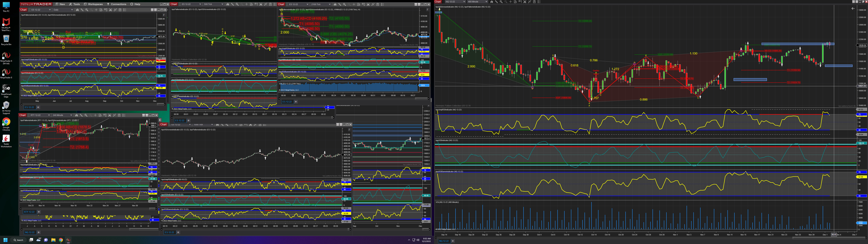Viewport: 868px width, 244px height.
Task: Expand the 480 Minute interval dropdown
Action: click(486, 2)
